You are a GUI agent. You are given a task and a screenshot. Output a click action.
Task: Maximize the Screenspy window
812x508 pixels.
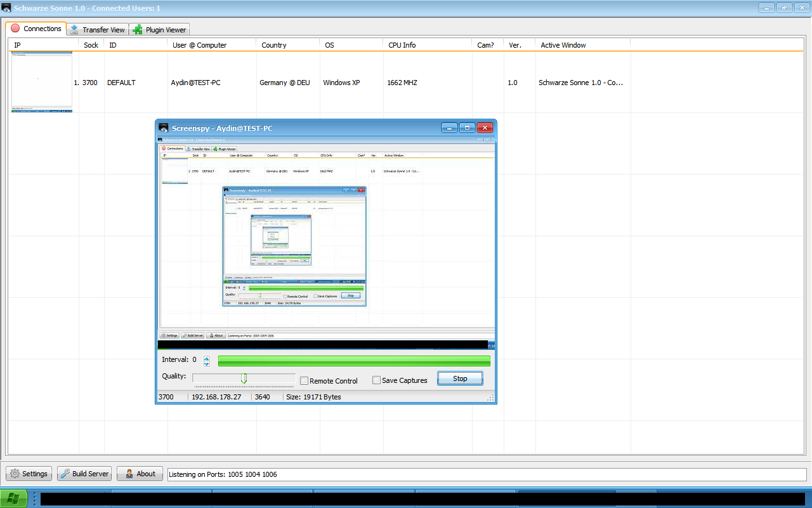coord(467,128)
